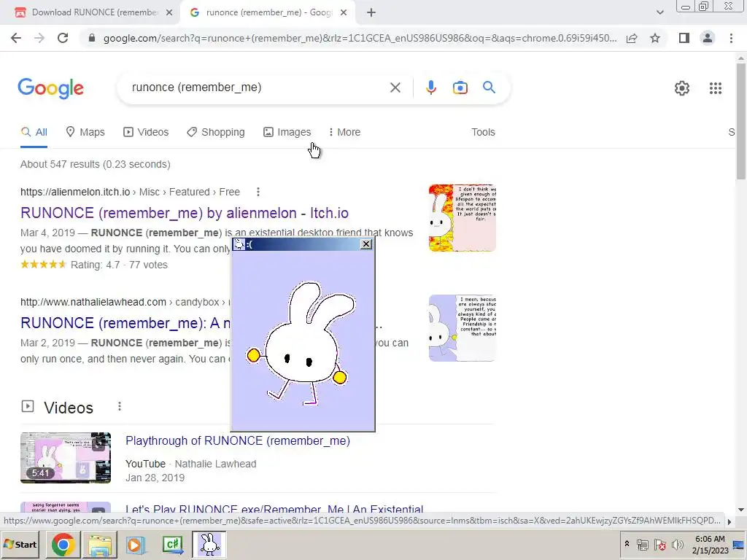Click the taskbar clock showing 6:06 AM

tap(710, 544)
